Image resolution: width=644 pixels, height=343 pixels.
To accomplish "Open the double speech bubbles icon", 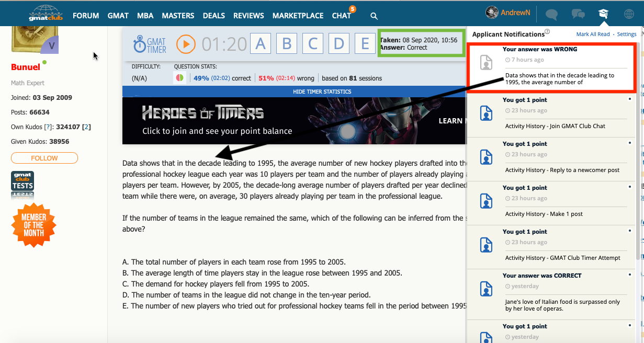I will (x=578, y=14).
